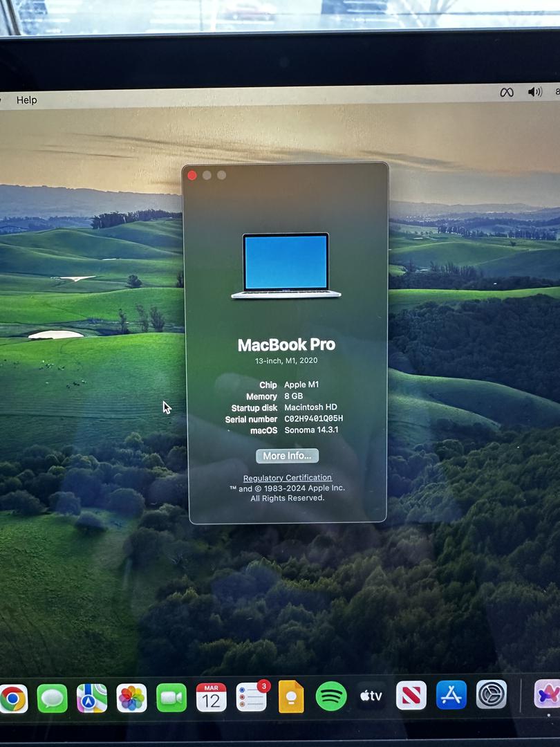Open Google Chrome from the dock
Screen dimensions: 560x747
tap(12, 698)
